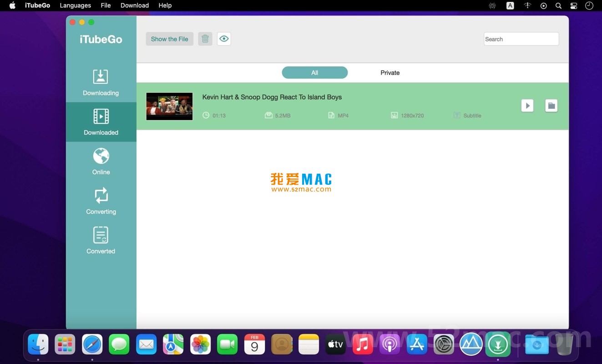Open the Converting section
The height and width of the screenshot is (364, 602).
(x=101, y=201)
